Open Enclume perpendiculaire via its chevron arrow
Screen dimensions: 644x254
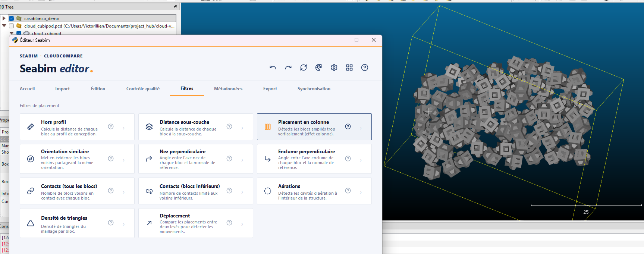tap(361, 160)
